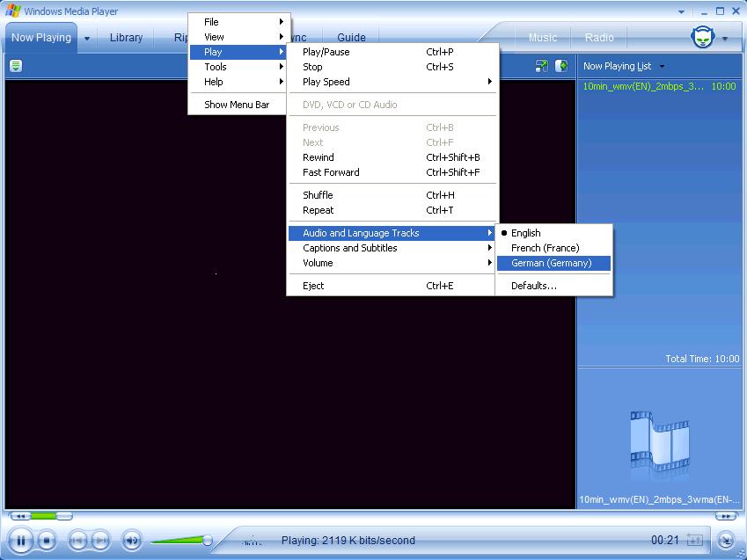Viewport: 747px width, 560px height.
Task: Click the 00:21 elapsed time display
Action: (664, 540)
